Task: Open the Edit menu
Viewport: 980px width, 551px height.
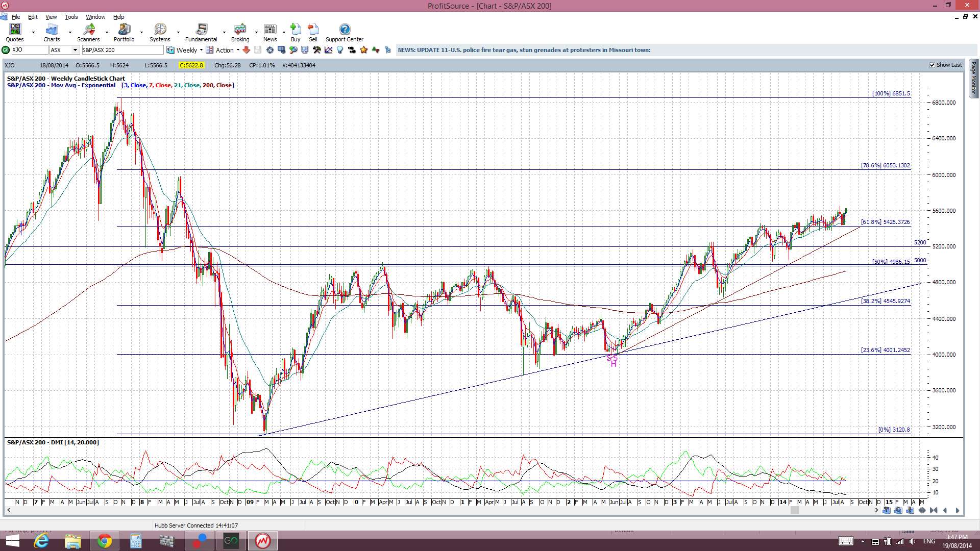Action: [33, 17]
